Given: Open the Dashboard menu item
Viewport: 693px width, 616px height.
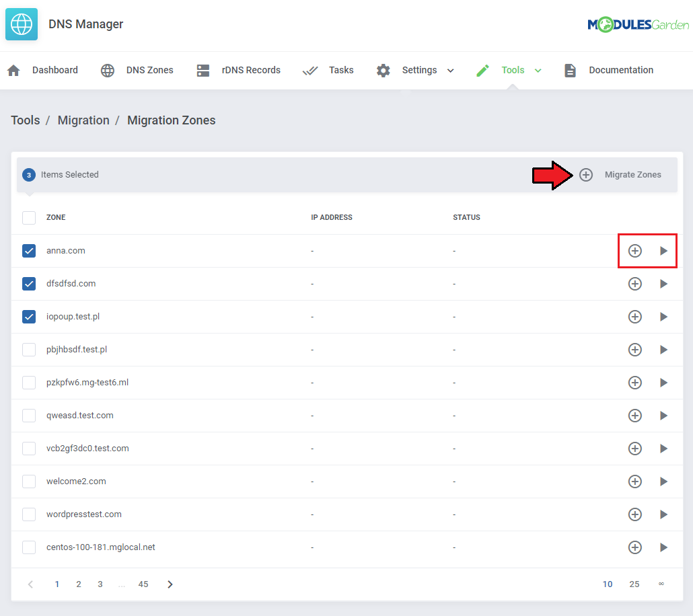Looking at the screenshot, I should click(54, 70).
